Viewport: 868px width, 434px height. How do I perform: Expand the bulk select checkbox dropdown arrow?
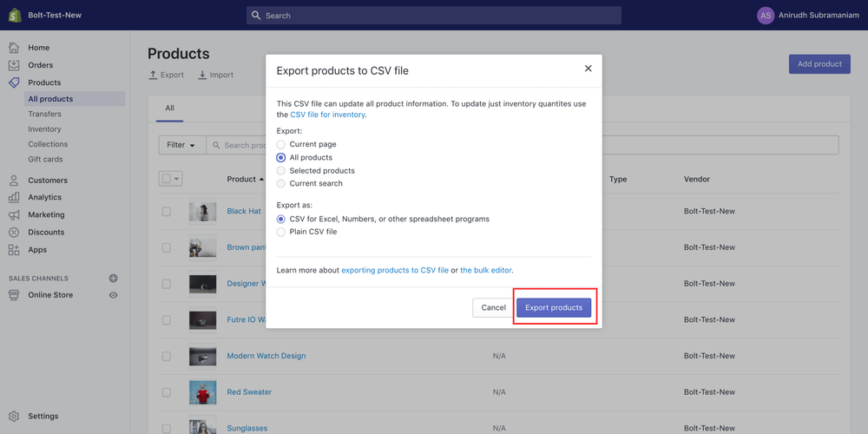click(177, 179)
